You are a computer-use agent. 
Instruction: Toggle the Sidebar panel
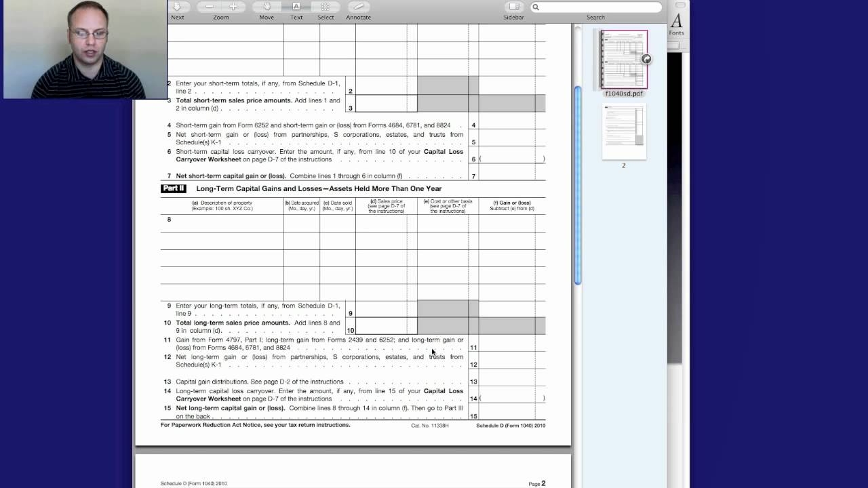tap(514, 7)
